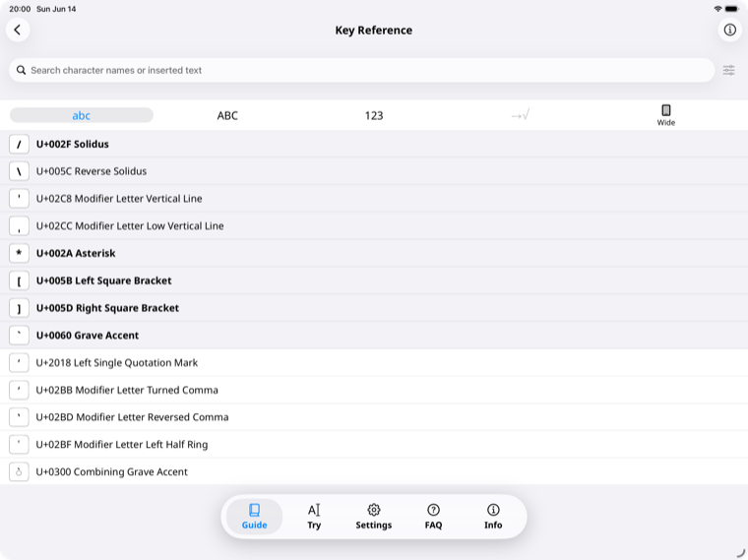Open the info circle button at top right
This screenshot has height=560, width=748.
pos(730,31)
